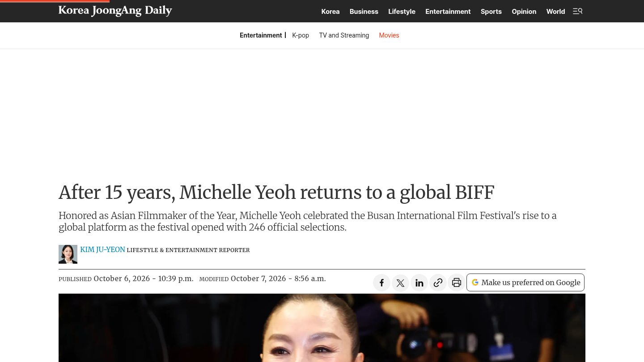Select the Movies subcategory
Image resolution: width=644 pixels, height=362 pixels.
pyautogui.click(x=389, y=35)
